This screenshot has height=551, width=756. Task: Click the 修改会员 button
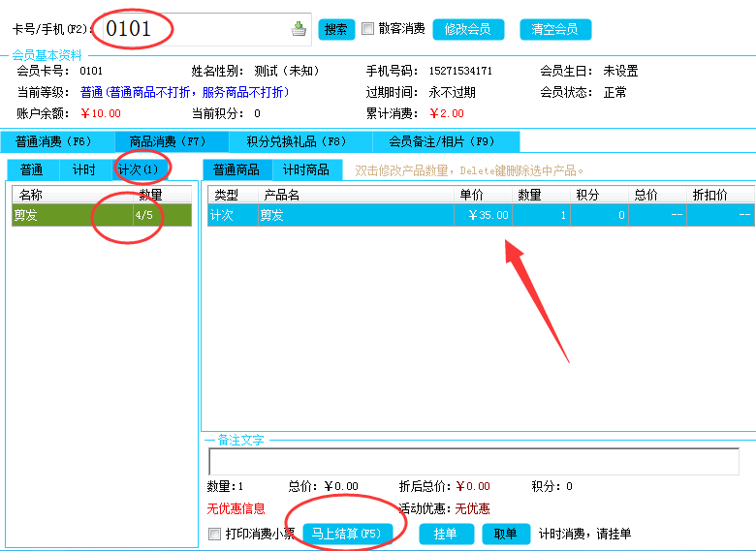pyautogui.click(x=467, y=29)
